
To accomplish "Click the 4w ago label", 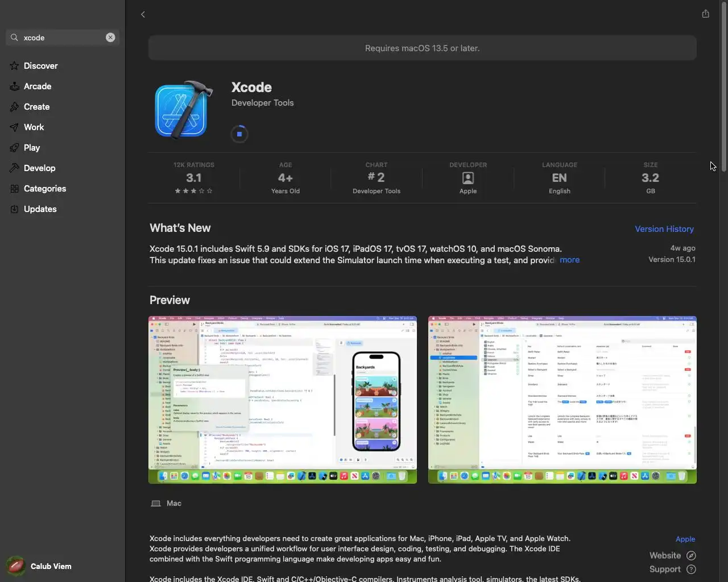I will pos(682,248).
